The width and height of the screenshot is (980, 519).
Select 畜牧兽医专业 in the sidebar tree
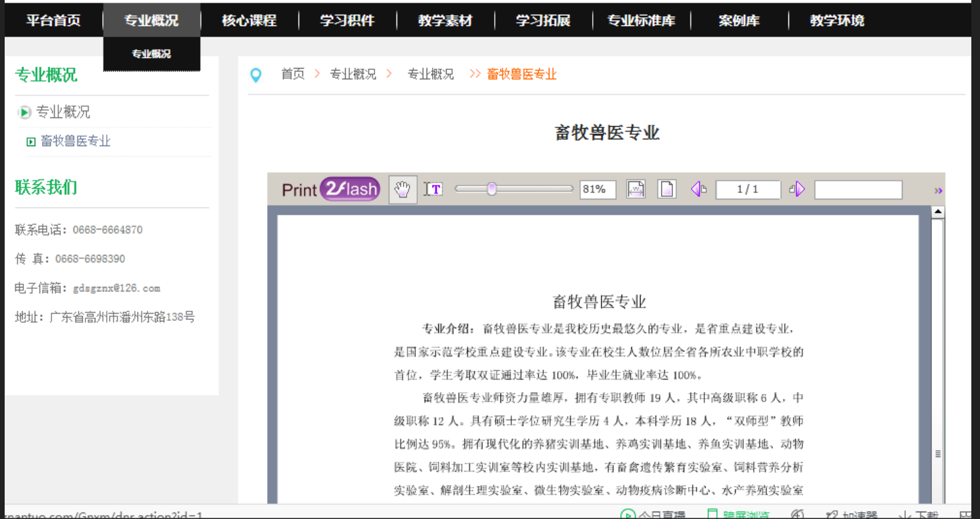tap(75, 141)
